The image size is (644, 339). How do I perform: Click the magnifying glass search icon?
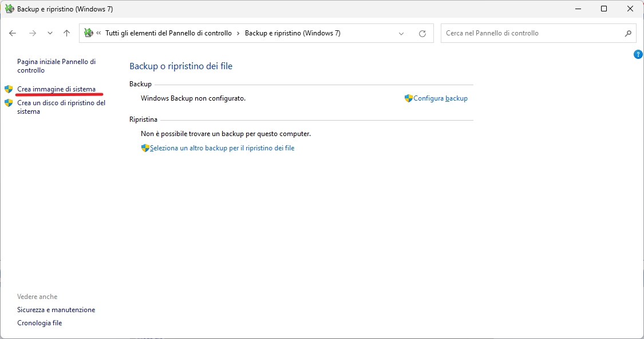coord(628,33)
